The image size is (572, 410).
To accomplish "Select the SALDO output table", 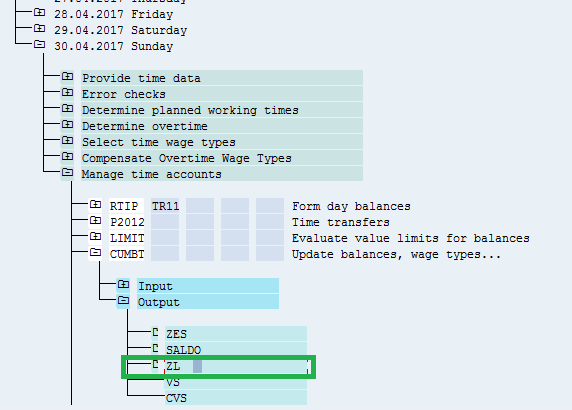I will (236, 350).
